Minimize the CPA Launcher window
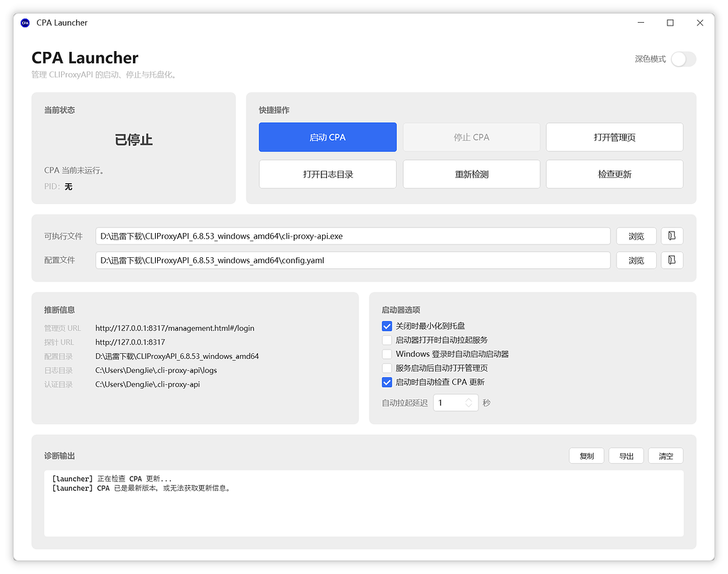The height and width of the screenshot is (574, 728). [x=641, y=23]
